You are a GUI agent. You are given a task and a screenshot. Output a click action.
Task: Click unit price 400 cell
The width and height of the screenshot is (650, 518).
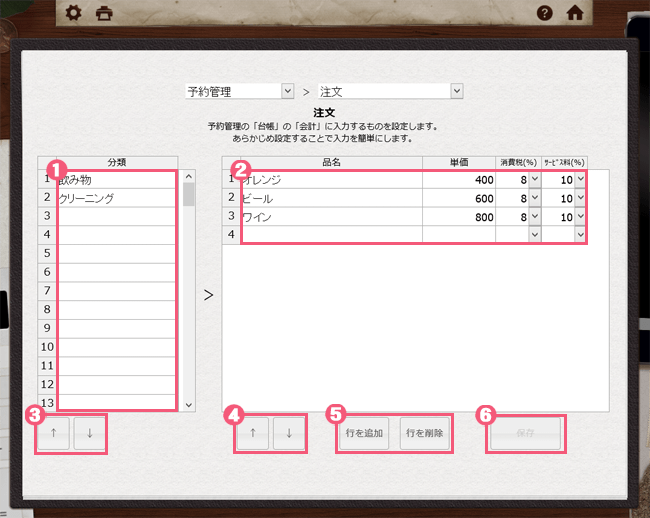459,179
